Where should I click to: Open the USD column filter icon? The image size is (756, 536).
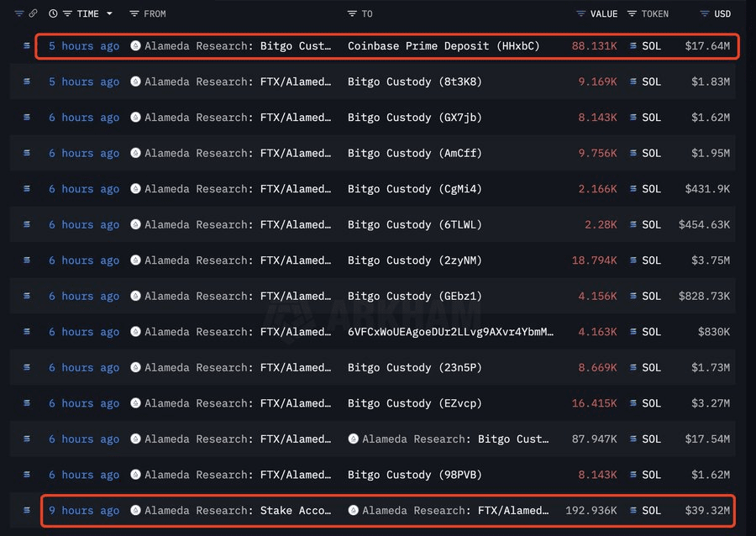tap(705, 13)
